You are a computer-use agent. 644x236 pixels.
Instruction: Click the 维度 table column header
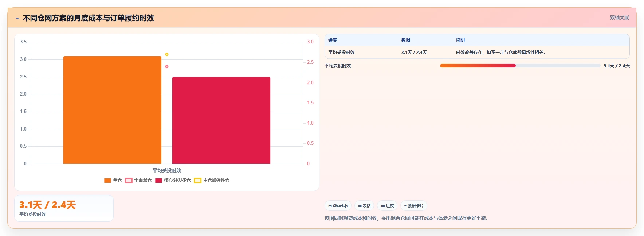(x=333, y=40)
